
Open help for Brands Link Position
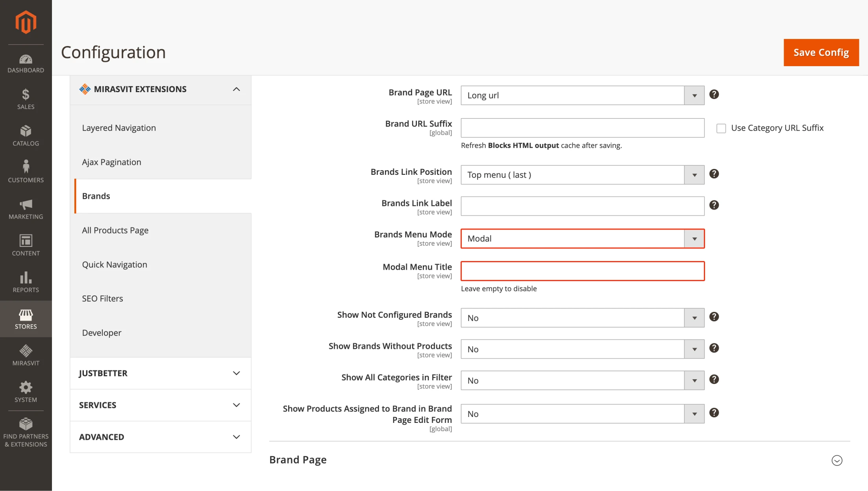tap(714, 174)
